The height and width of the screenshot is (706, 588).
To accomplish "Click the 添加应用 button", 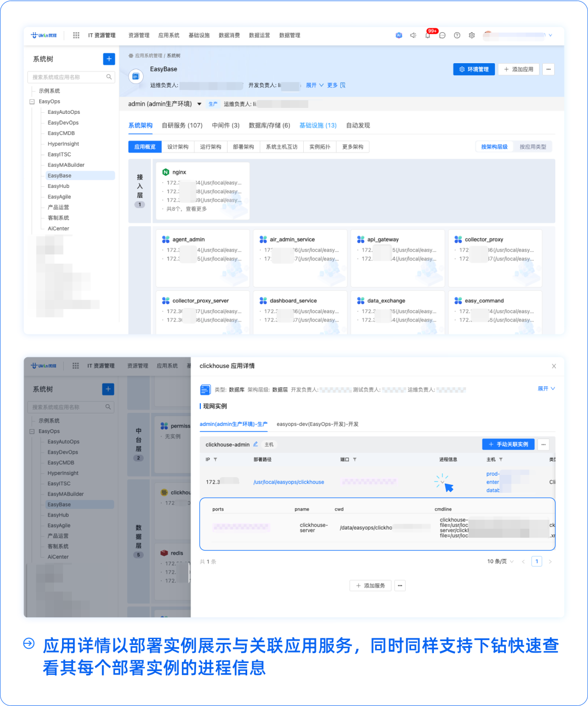I will click(x=518, y=69).
